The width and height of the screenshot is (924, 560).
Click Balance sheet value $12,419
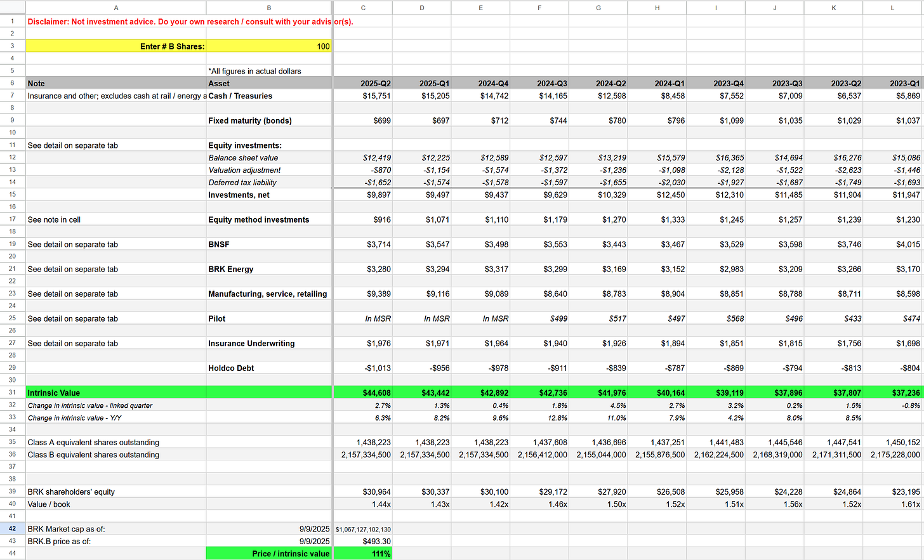point(376,158)
